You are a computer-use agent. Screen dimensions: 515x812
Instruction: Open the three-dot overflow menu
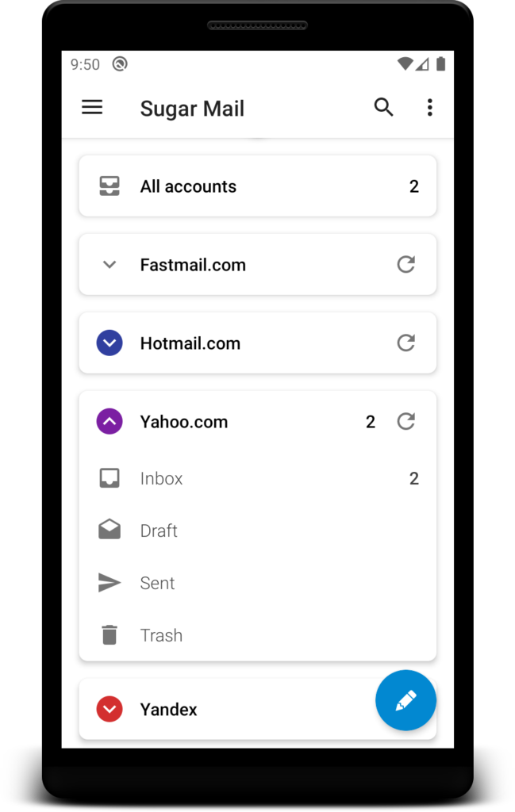pyautogui.click(x=429, y=107)
